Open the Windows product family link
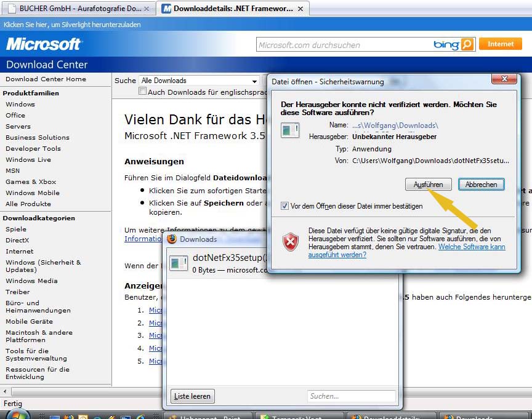Image resolution: width=532 pixels, height=419 pixels. (x=20, y=105)
